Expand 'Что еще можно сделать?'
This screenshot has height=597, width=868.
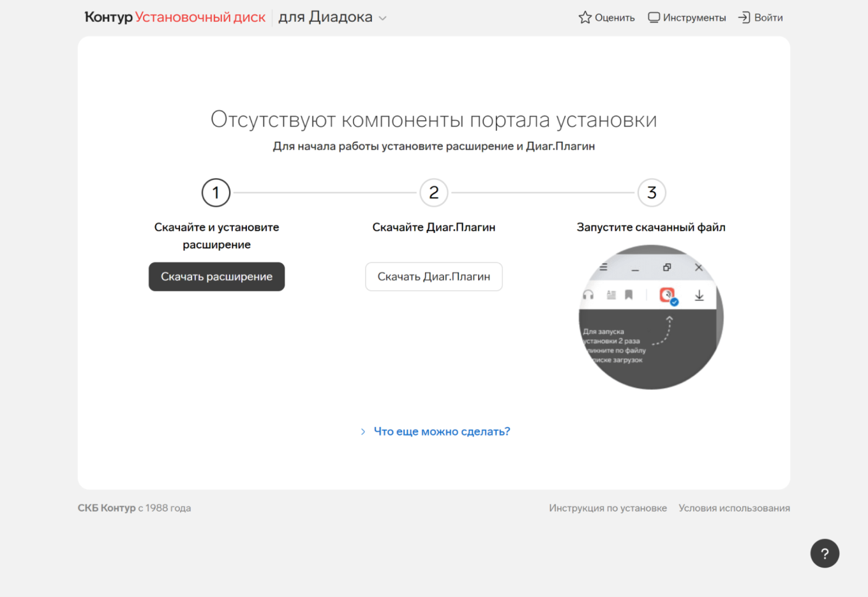(442, 432)
